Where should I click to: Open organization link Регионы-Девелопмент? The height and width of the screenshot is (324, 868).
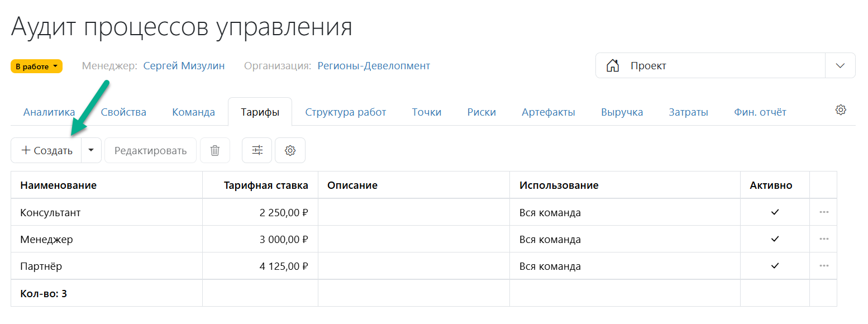374,66
